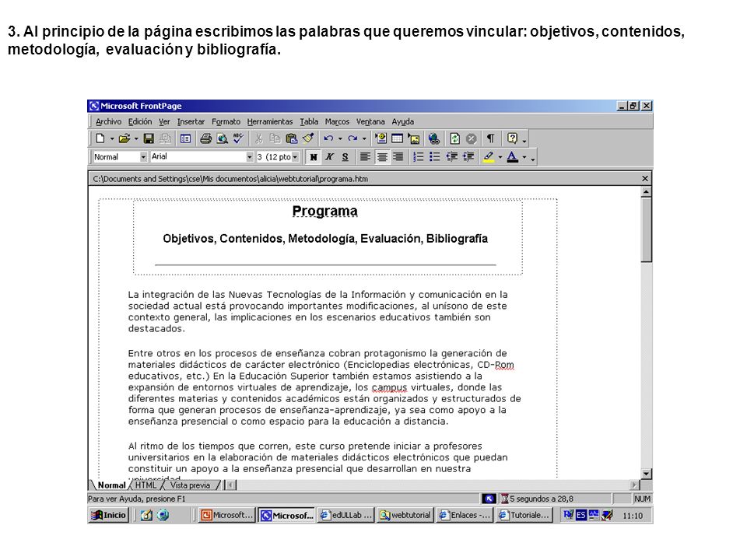The height and width of the screenshot is (560, 747).
Task: Redo the last undone action
Action: click(352, 138)
